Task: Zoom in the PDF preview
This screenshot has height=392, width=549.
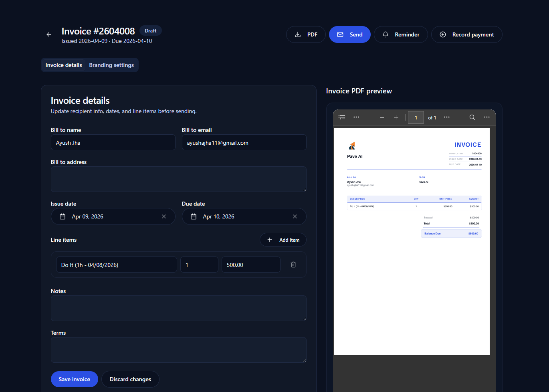Action: pyautogui.click(x=396, y=117)
